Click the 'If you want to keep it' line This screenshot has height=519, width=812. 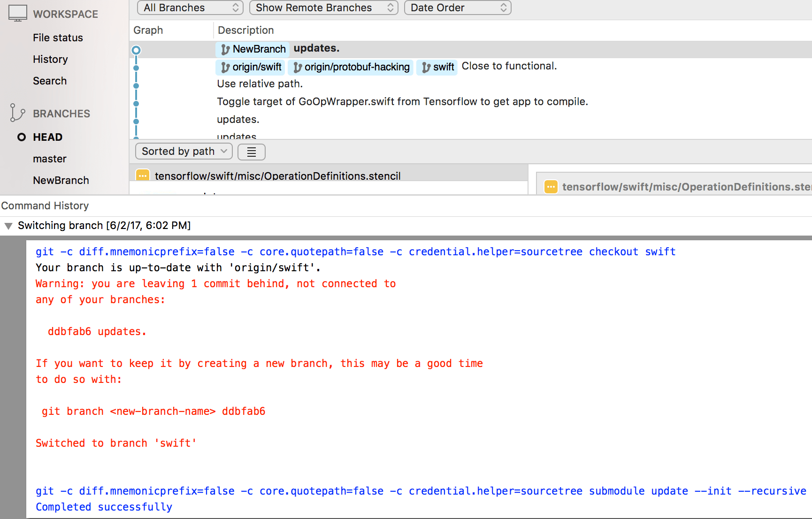click(259, 364)
